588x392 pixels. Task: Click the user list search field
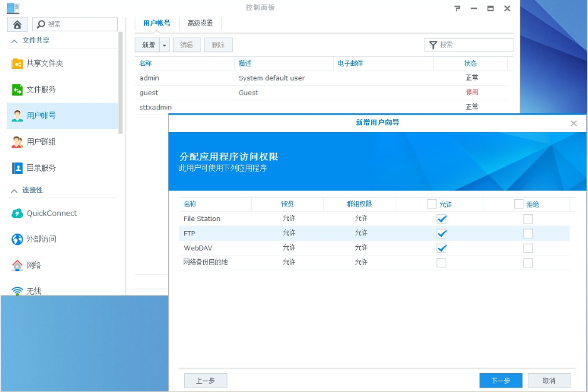point(473,45)
